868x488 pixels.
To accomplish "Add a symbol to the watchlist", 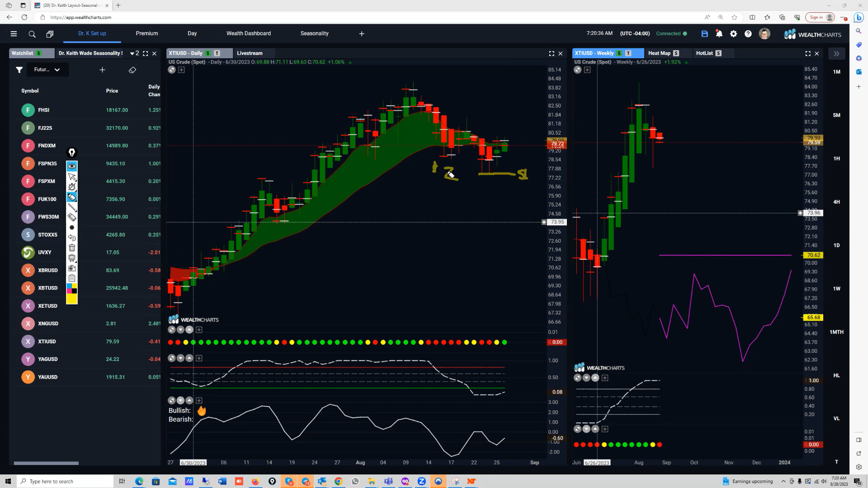I will [x=102, y=70].
